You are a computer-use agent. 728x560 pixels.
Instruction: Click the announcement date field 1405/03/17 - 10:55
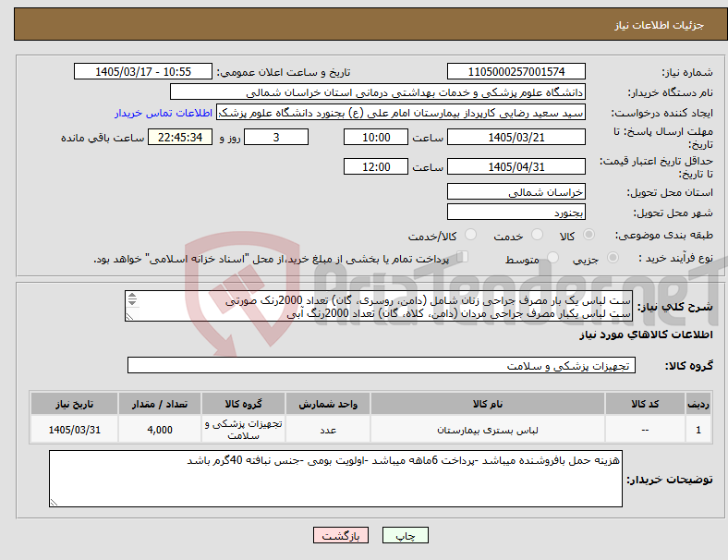click(143, 71)
